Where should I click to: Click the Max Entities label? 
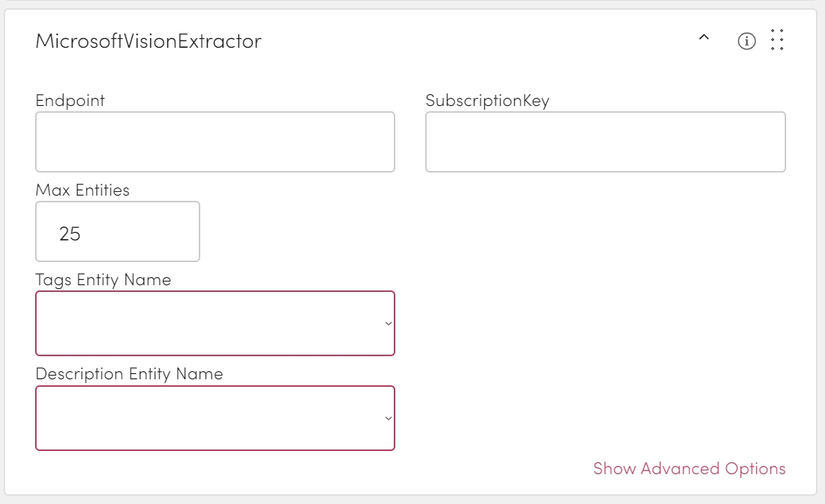[82, 190]
